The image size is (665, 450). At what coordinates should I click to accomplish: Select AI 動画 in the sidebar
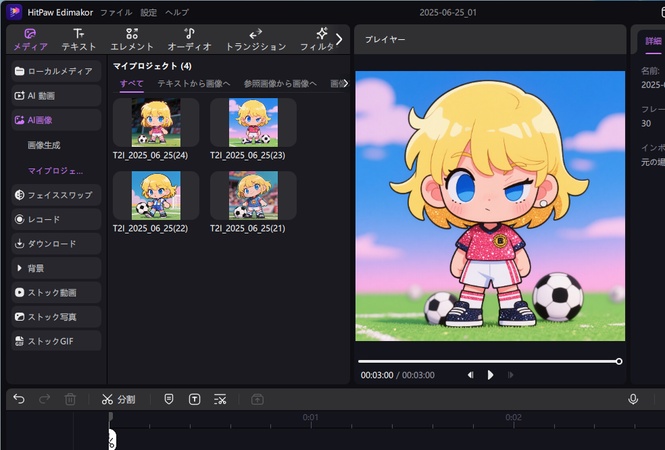pyautogui.click(x=56, y=95)
